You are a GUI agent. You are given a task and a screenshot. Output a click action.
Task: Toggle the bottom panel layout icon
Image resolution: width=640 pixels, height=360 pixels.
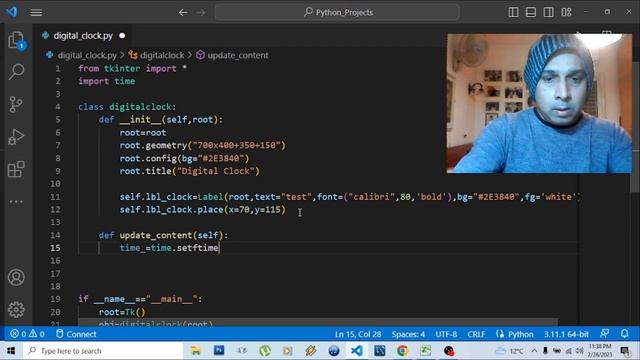(531, 12)
